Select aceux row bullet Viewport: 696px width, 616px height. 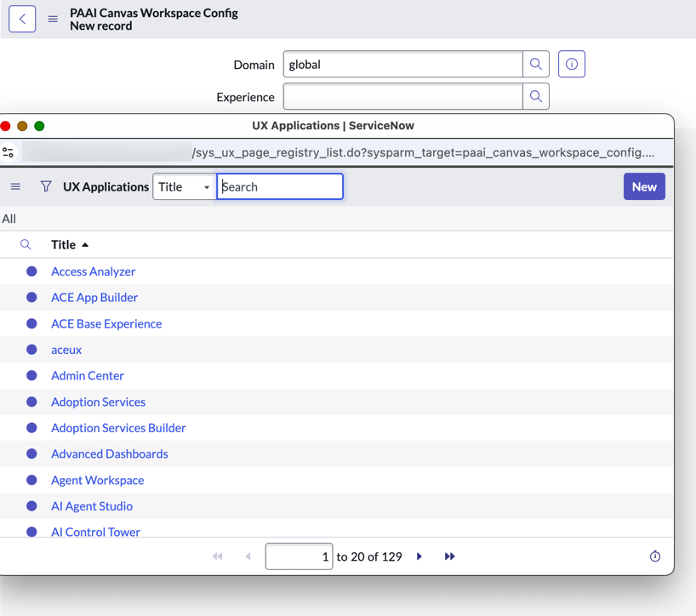point(31,350)
